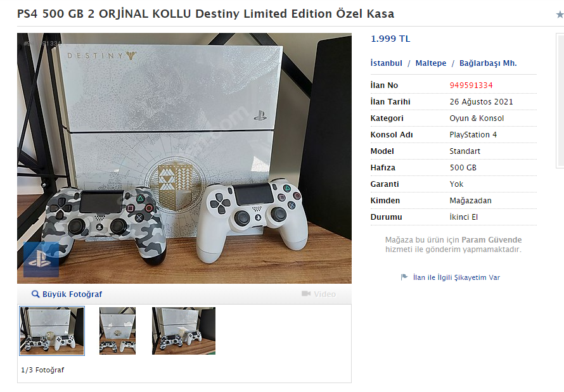The width and height of the screenshot is (564, 392).
Task: Open Büyük Fotoğraf link
Action: pos(72,294)
